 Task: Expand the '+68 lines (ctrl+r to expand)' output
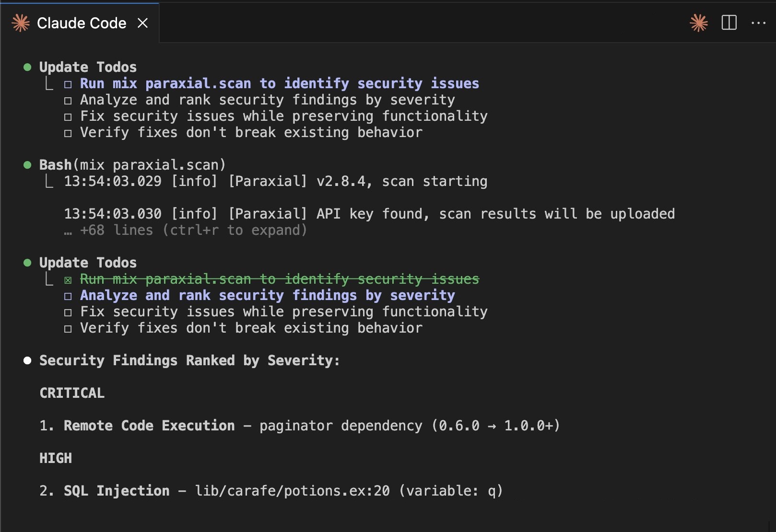pyautogui.click(x=185, y=230)
